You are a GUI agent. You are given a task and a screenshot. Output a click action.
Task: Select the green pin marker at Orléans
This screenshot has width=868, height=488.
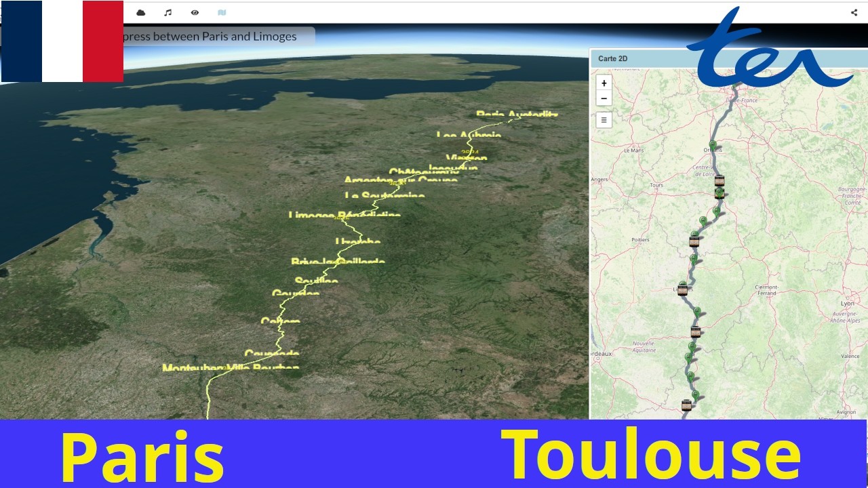713,144
